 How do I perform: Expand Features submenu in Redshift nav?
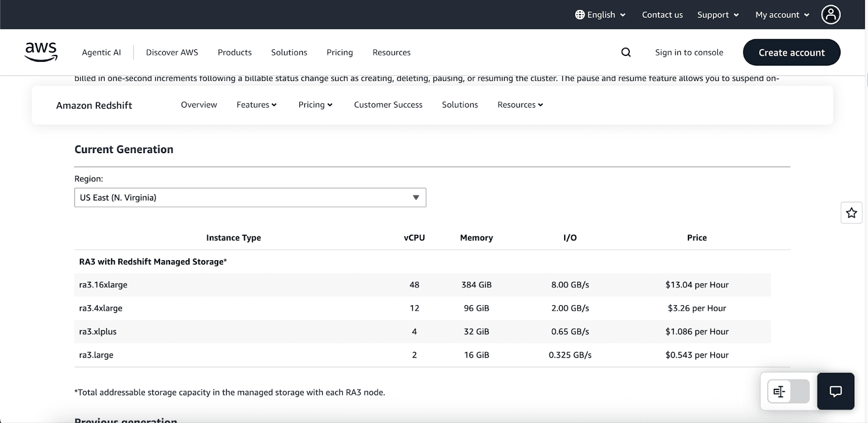pyautogui.click(x=257, y=105)
